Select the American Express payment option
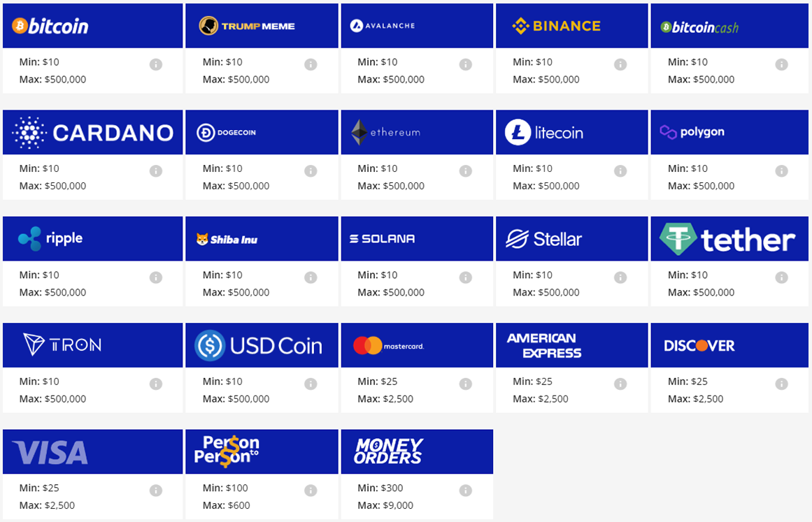 point(571,344)
